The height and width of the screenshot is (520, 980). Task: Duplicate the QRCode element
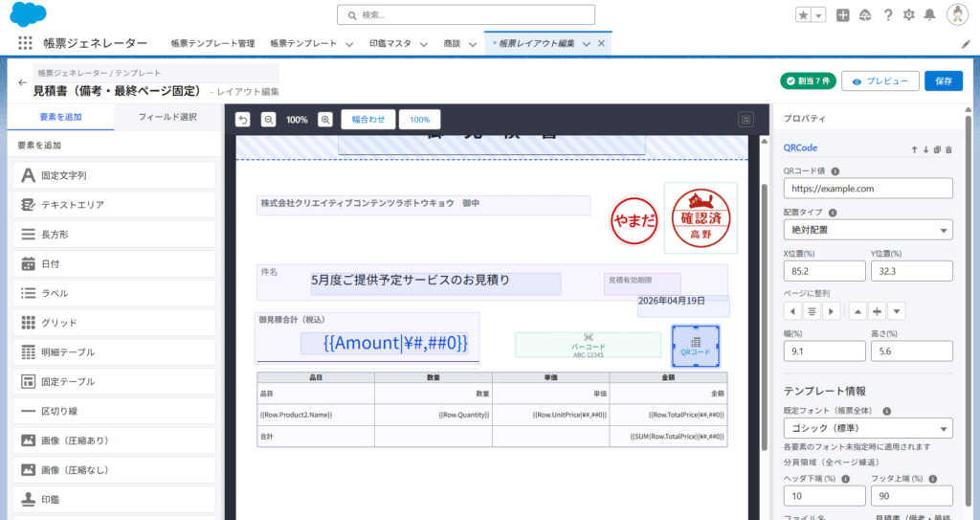click(x=937, y=149)
